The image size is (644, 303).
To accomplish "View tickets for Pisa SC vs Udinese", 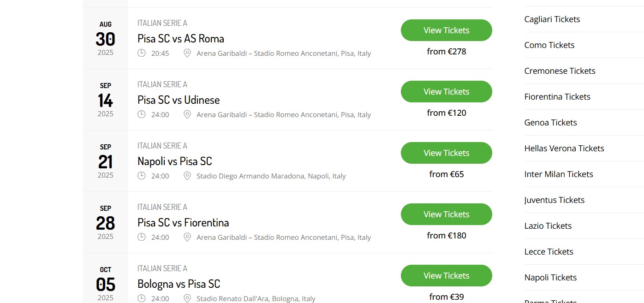I will pos(447,91).
